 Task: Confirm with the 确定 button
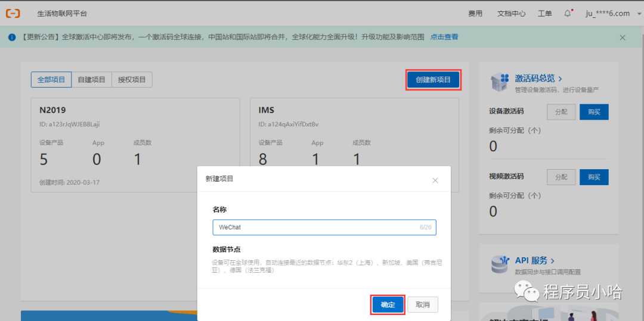[x=388, y=304]
